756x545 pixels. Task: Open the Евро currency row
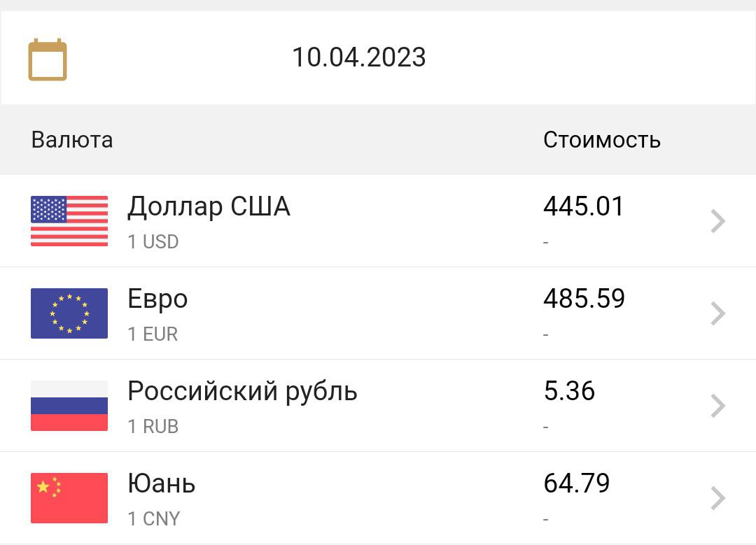click(x=157, y=299)
